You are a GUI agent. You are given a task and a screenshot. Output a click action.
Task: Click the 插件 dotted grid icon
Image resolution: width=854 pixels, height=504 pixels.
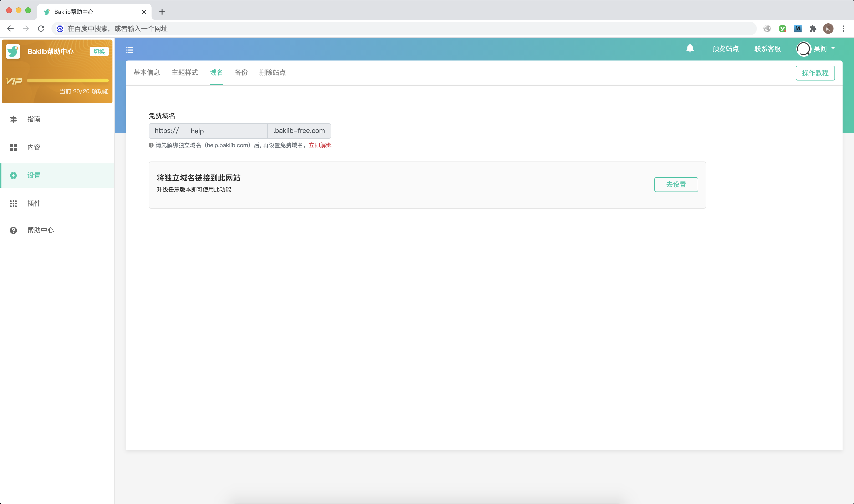click(x=13, y=203)
